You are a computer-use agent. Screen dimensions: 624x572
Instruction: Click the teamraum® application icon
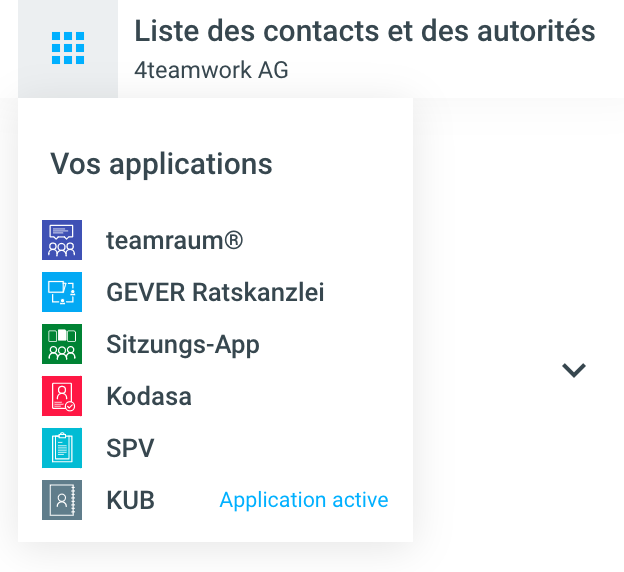tap(61, 241)
